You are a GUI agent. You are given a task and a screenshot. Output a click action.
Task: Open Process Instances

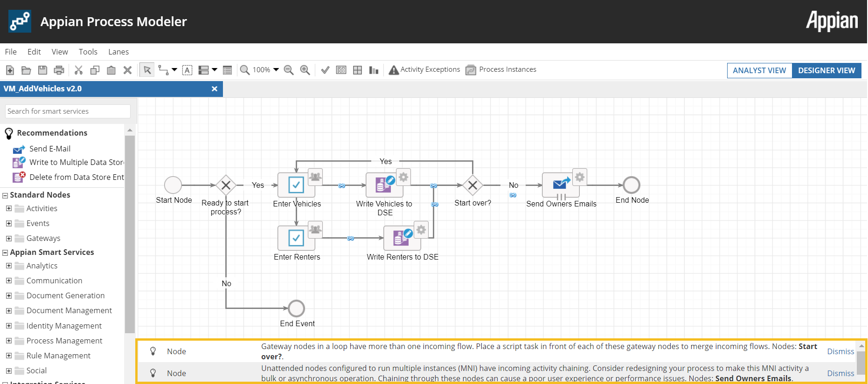point(501,69)
